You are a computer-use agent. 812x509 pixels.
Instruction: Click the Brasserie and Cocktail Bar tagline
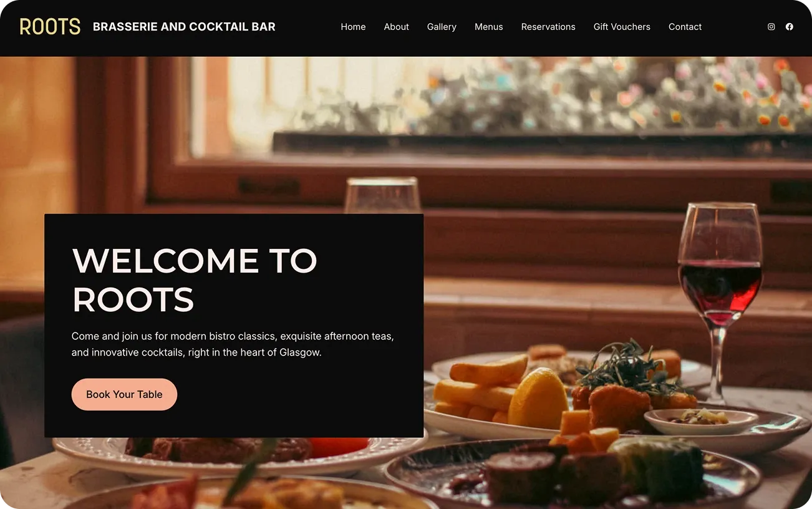tap(184, 27)
